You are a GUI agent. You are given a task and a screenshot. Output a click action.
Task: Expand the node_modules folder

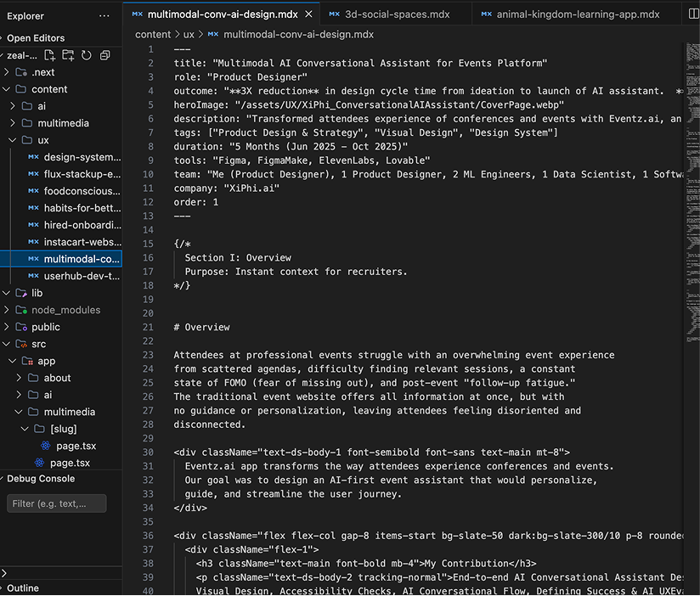[8, 310]
